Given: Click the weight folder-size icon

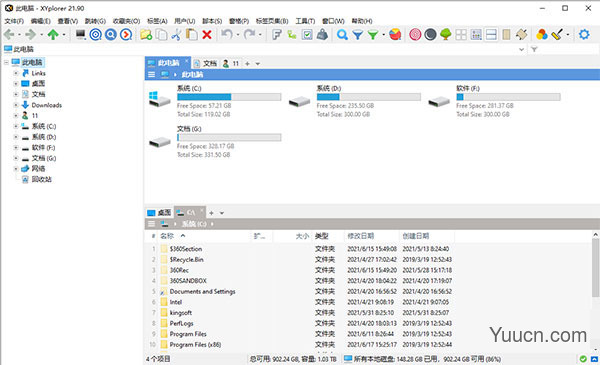Looking at the screenshot, I should click(x=322, y=35).
